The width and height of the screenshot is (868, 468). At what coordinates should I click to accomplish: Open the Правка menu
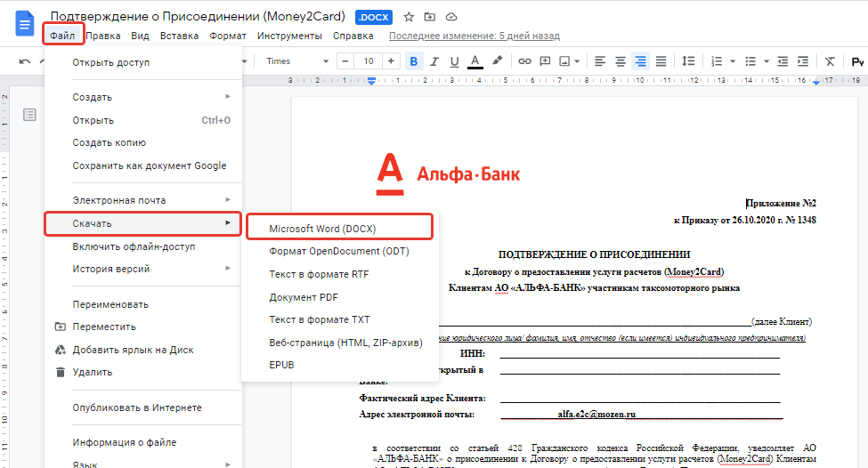click(103, 36)
